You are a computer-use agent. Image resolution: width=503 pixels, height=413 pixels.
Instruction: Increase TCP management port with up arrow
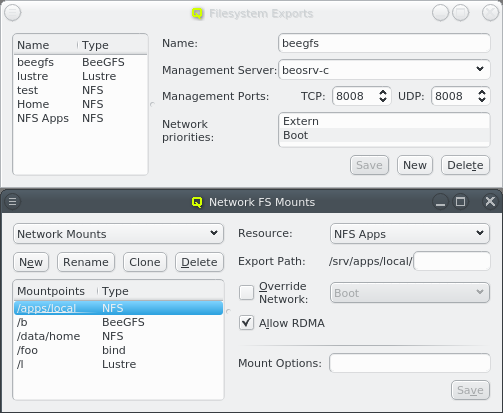tap(383, 92)
